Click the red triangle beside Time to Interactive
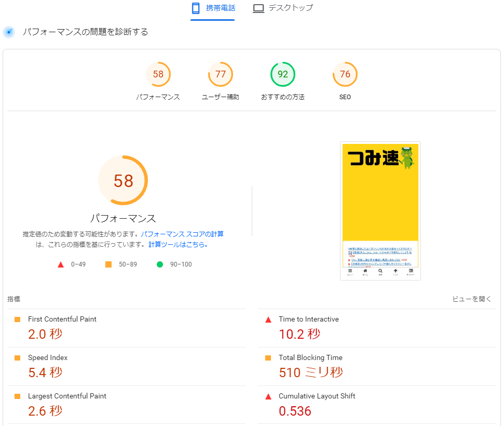Viewport: 504px width, 426px height. (x=268, y=319)
